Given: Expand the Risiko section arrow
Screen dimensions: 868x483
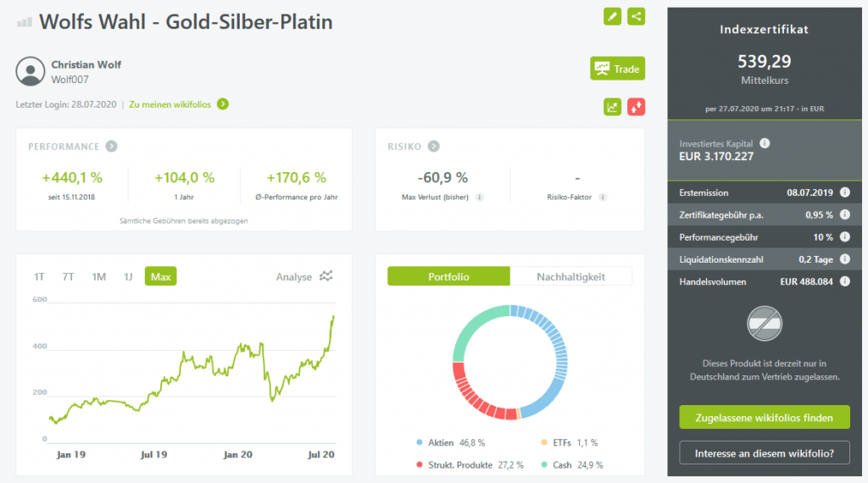Looking at the screenshot, I should click(433, 147).
